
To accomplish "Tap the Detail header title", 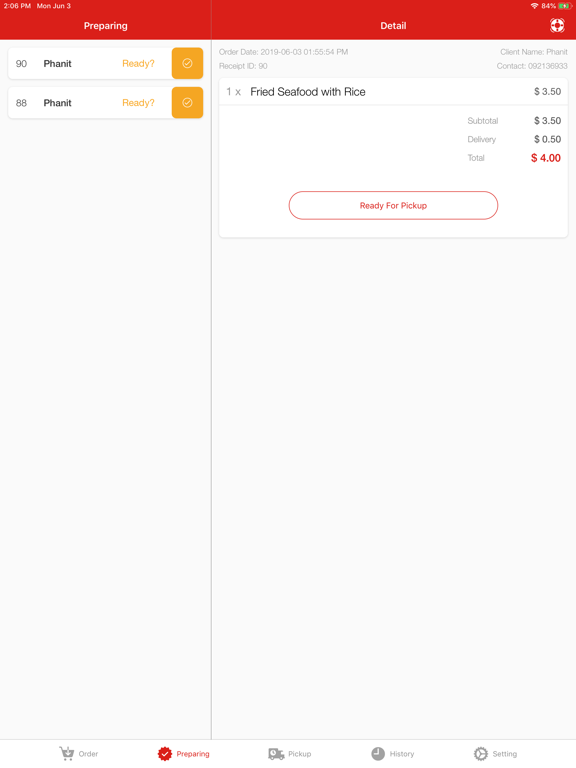I will [x=393, y=25].
